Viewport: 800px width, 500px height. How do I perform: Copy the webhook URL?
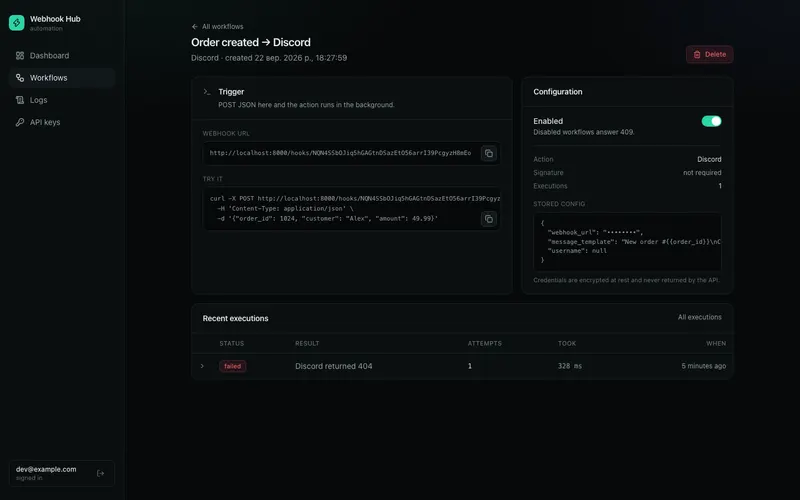(489, 153)
